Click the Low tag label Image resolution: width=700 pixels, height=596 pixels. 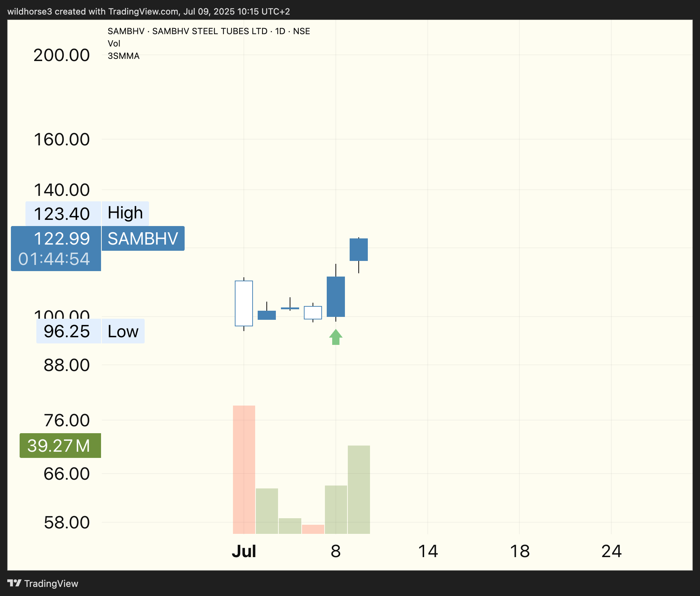pos(123,331)
